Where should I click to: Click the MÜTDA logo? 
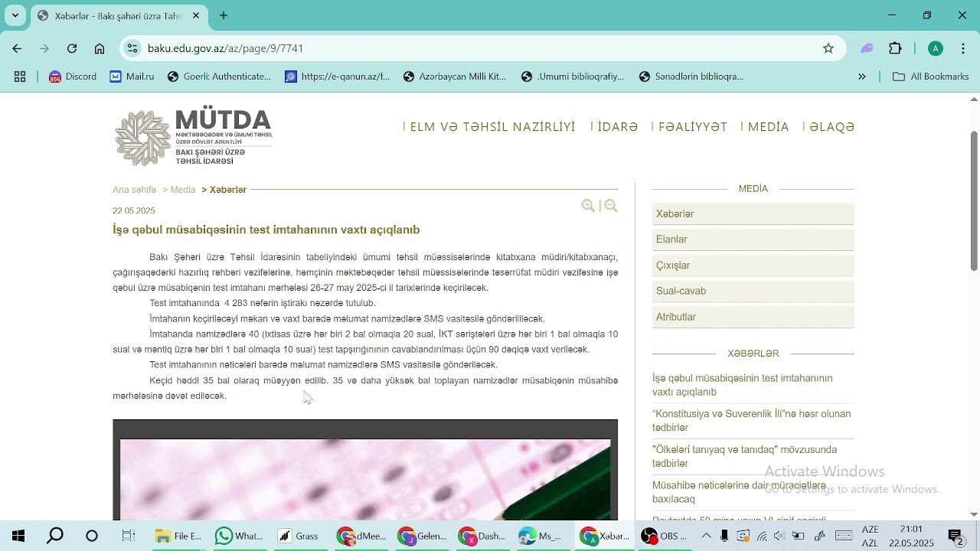[194, 136]
